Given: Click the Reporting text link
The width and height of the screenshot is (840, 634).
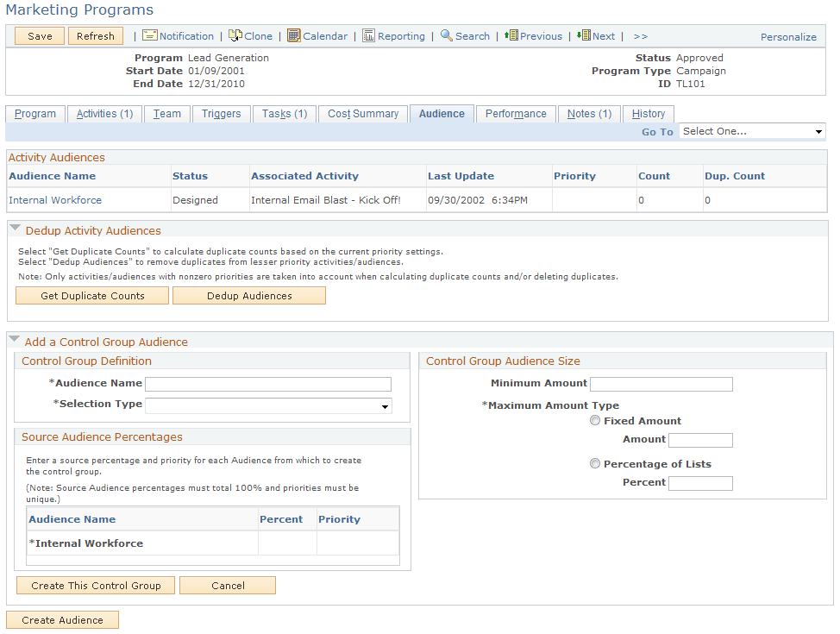Looking at the screenshot, I should point(401,36).
